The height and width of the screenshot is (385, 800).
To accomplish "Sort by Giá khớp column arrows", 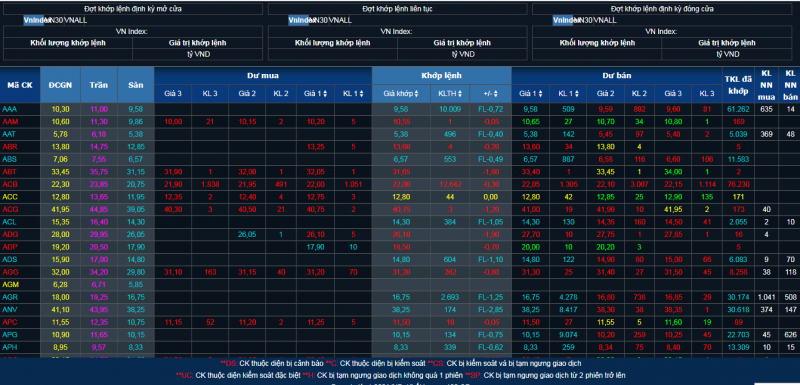I will (x=417, y=94).
